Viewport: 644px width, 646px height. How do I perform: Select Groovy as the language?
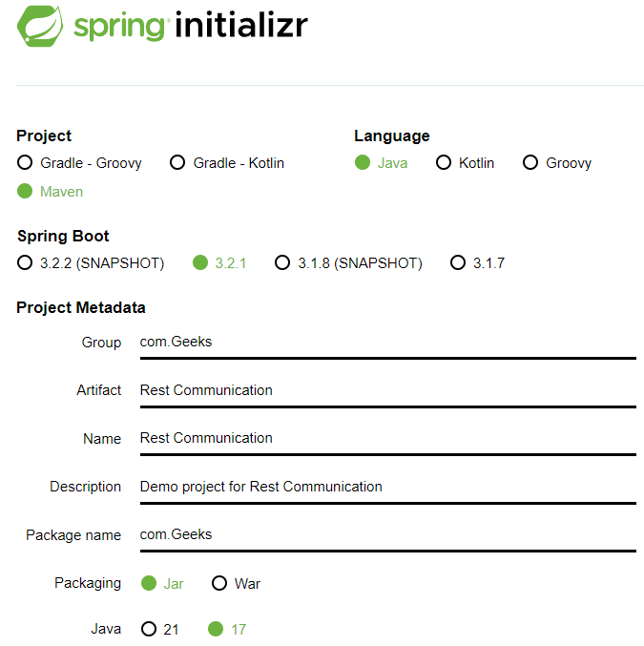pos(530,162)
